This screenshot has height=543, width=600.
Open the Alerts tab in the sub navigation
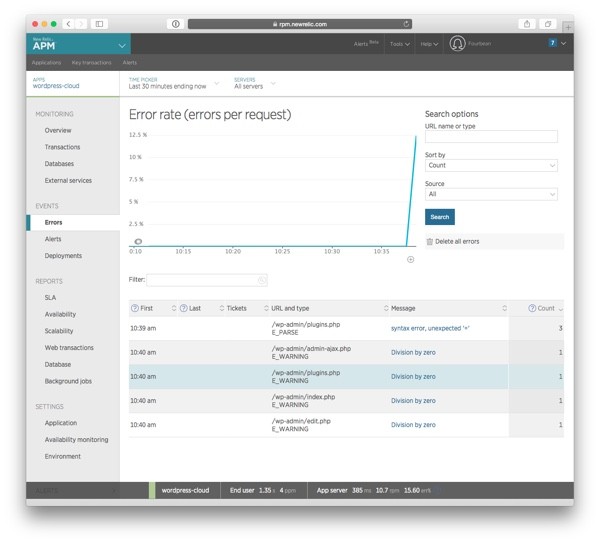[130, 62]
